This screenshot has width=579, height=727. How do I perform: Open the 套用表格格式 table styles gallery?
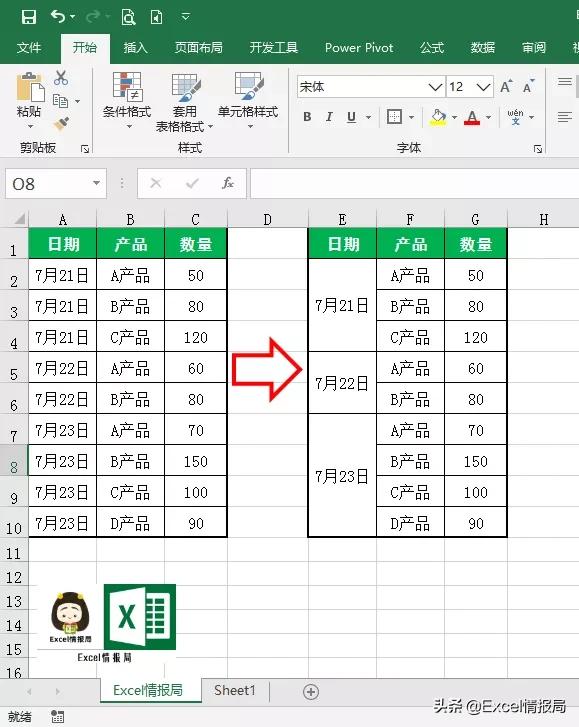pyautogui.click(x=185, y=103)
